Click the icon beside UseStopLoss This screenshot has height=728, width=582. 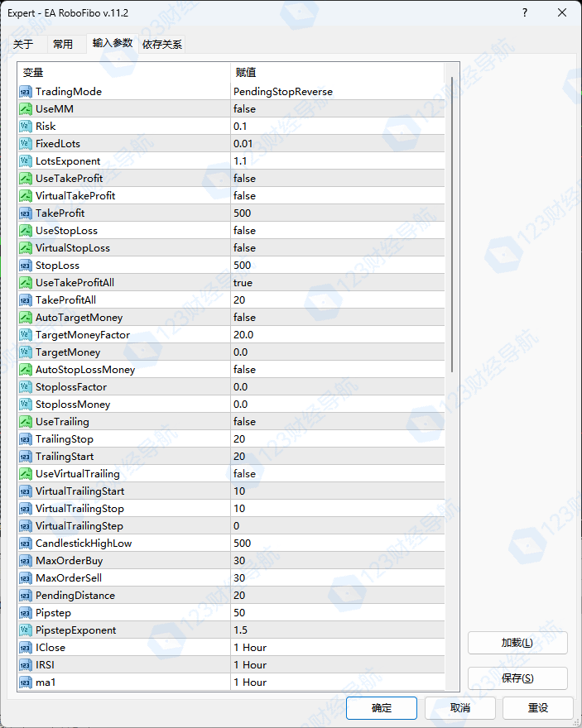[26, 231]
